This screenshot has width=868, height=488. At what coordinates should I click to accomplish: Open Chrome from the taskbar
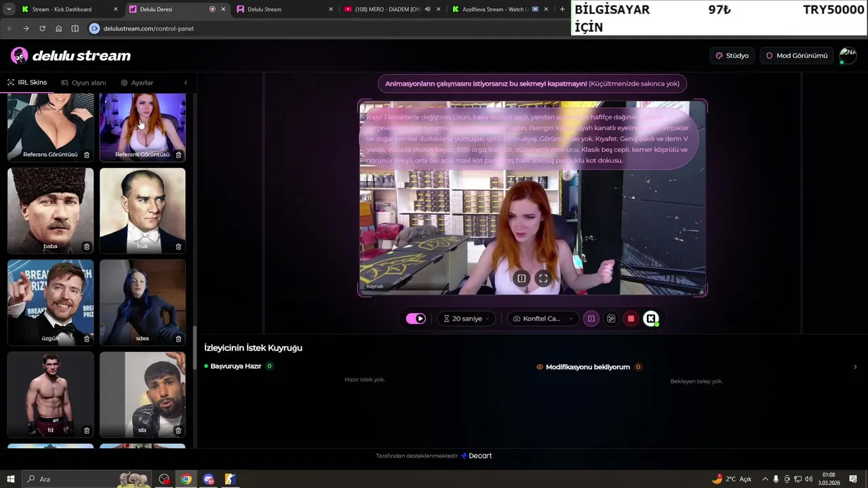(186, 479)
